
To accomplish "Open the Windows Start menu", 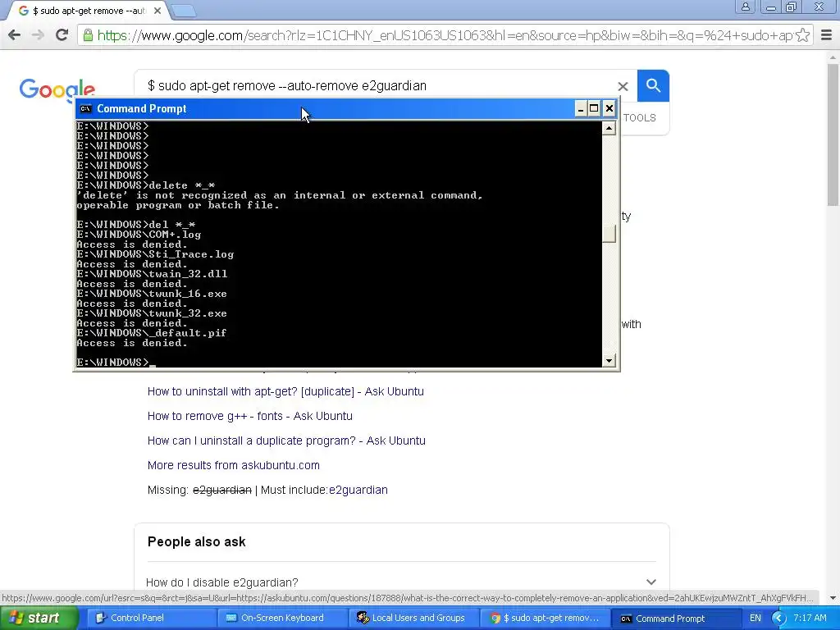I will pos(39,618).
